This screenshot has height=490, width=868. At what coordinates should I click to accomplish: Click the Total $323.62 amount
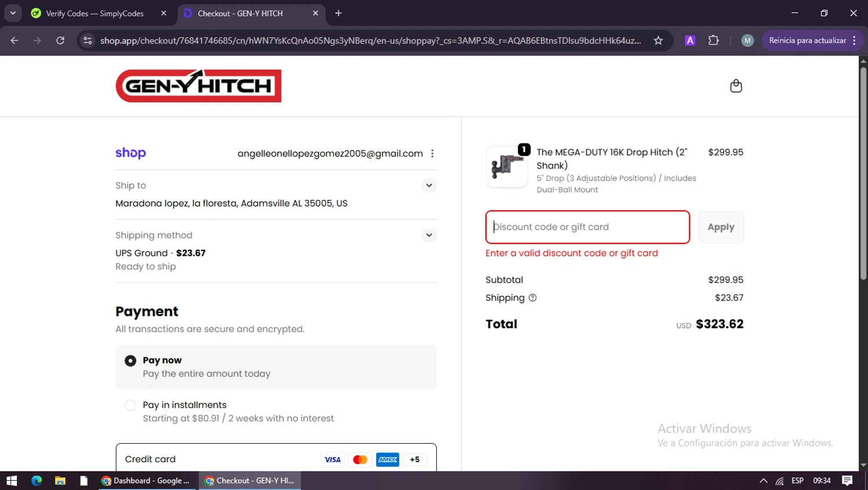719,324
